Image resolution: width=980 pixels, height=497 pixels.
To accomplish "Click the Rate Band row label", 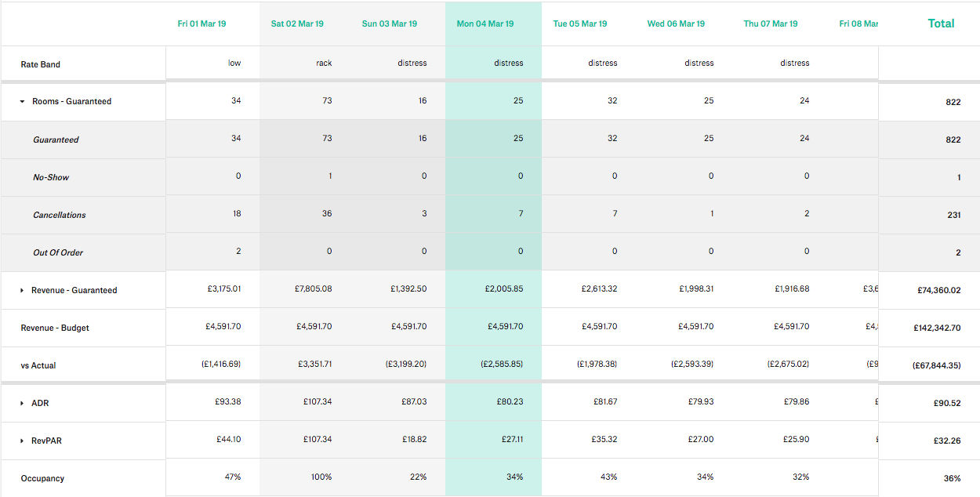I will click(41, 64).
